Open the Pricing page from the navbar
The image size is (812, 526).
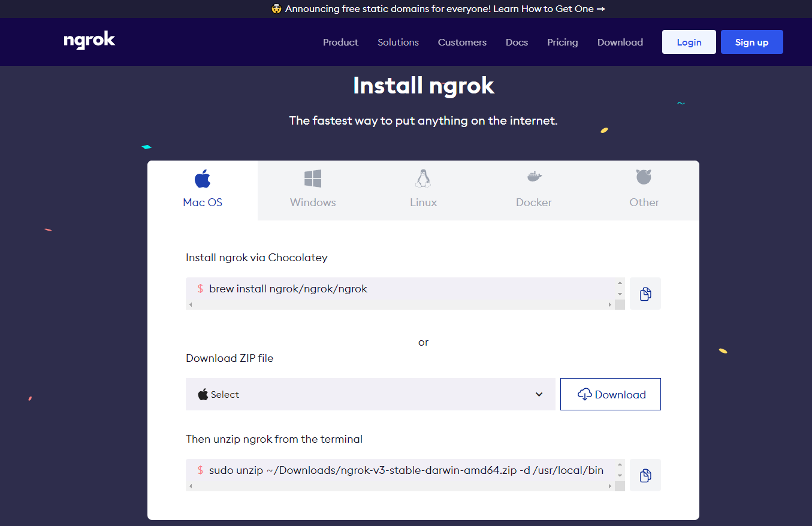pos(562,42)
